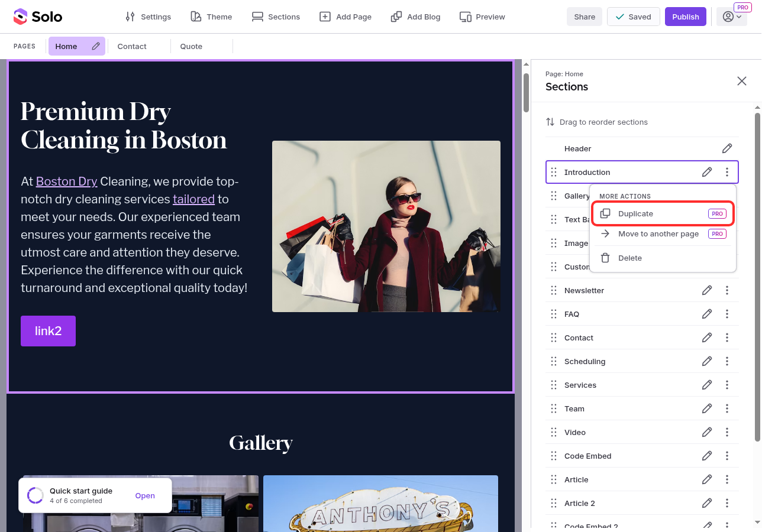Image resolution: width=762 pixels, height=532 pixels.
Task: Open Settings from top toolbar
Action: click(x=148, y=17)
